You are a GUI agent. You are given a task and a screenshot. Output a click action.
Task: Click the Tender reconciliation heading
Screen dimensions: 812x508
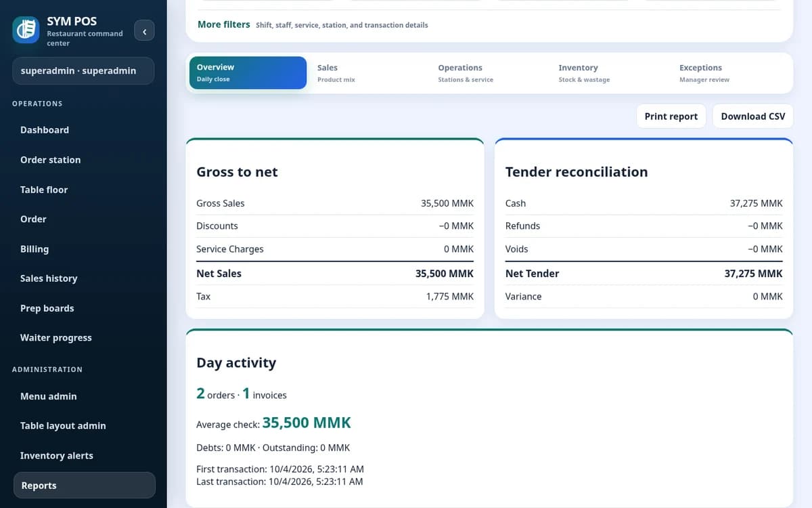[x=577, y=172]
